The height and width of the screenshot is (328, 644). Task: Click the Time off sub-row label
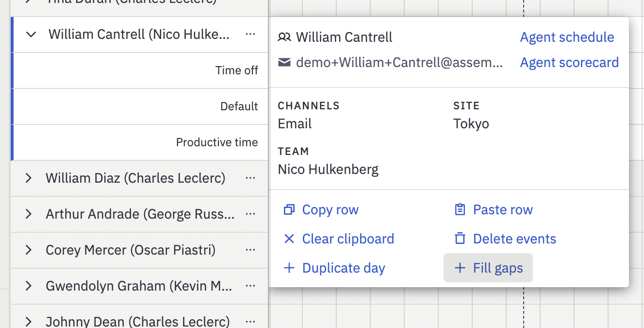tap(237, 70)
